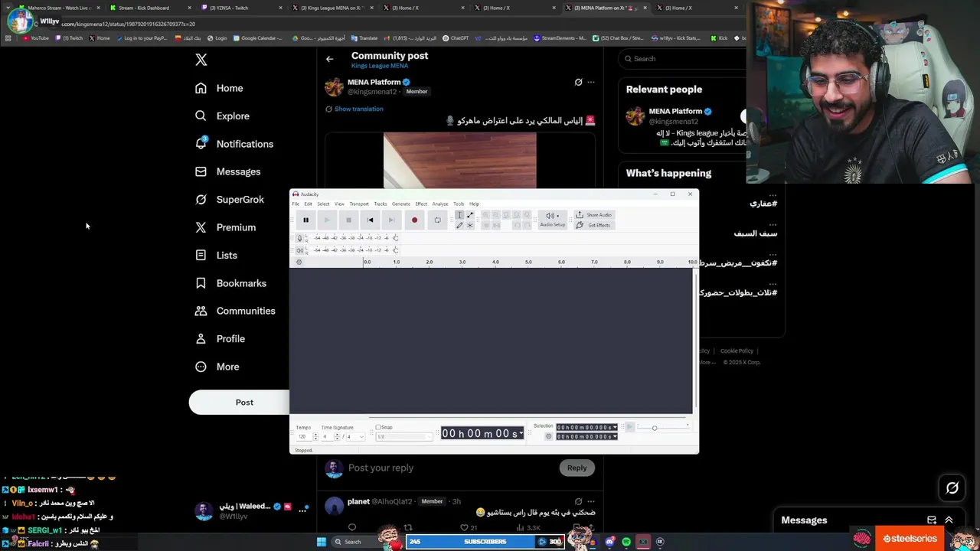
Task: Open the post's three-dot options
Action: [590, 82]
